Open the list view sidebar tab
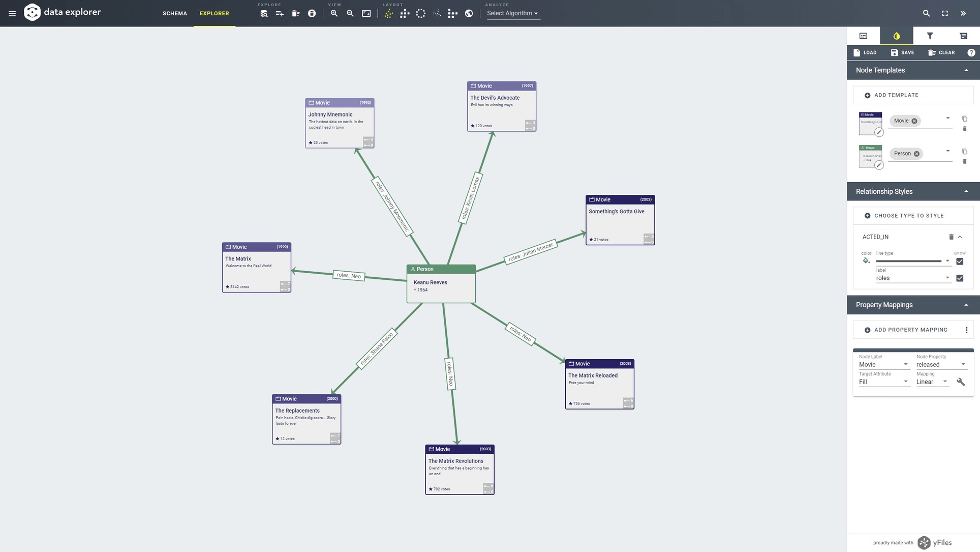The image size is (980, 552). tap(963, 36)
